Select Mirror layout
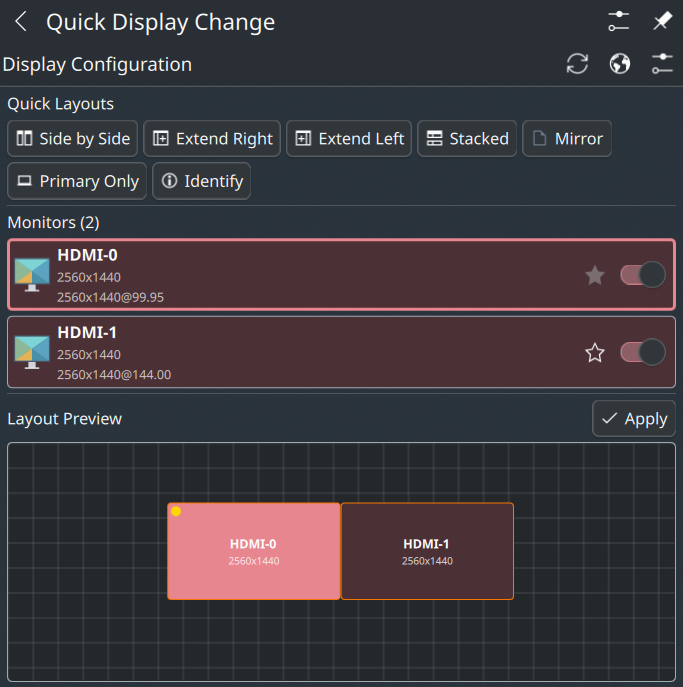The width and height of the screenshot is (683, 687). click(567, 138)
